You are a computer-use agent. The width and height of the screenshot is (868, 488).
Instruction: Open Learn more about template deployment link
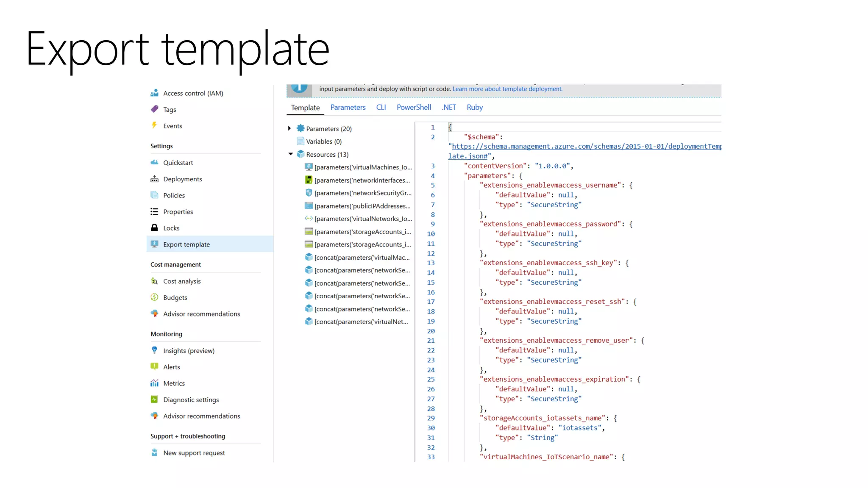point(507,89)
